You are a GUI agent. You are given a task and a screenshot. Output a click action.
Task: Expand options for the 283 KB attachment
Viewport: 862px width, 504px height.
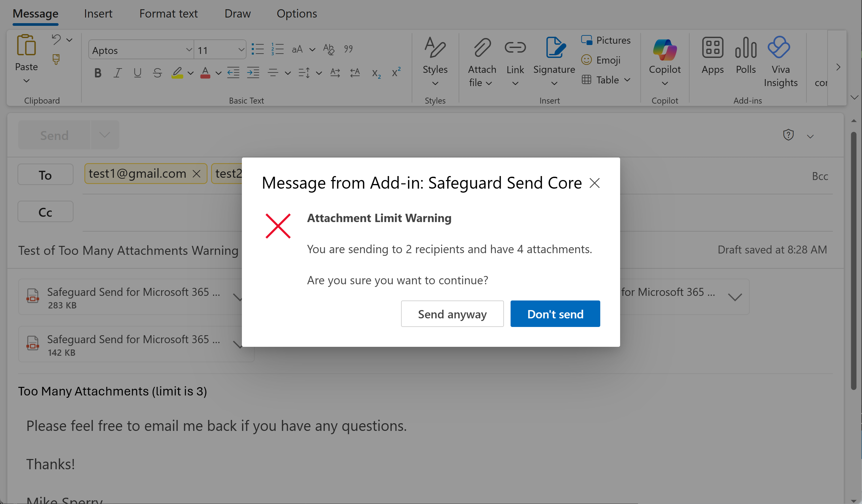tap(237, 297)
